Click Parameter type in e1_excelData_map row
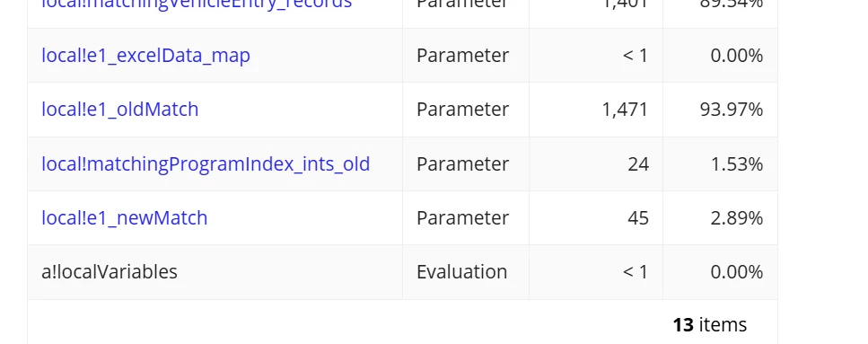 (x=462, y=56)
